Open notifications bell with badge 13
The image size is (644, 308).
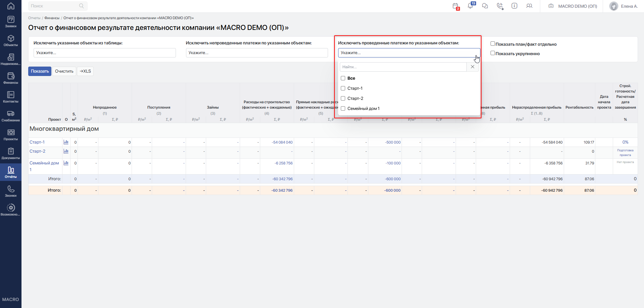pyautogui.click(x=471, y=6)
